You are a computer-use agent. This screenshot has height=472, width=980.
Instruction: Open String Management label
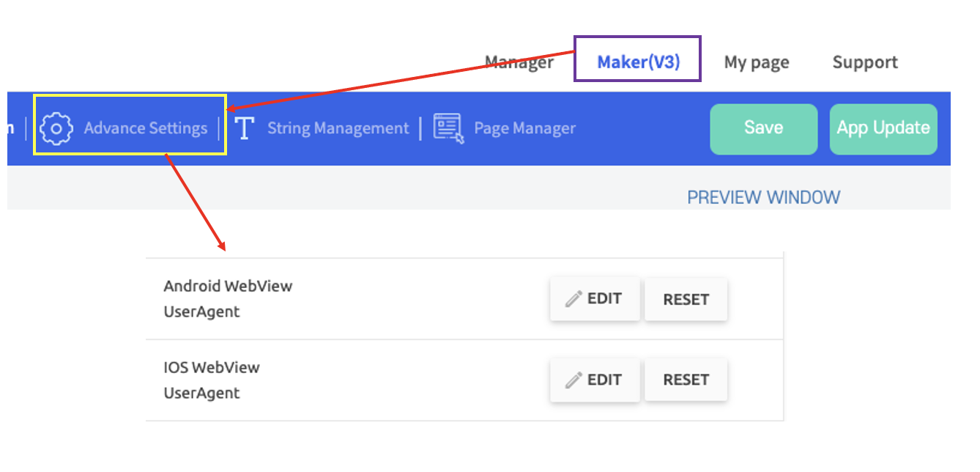(x=338, y=128)
